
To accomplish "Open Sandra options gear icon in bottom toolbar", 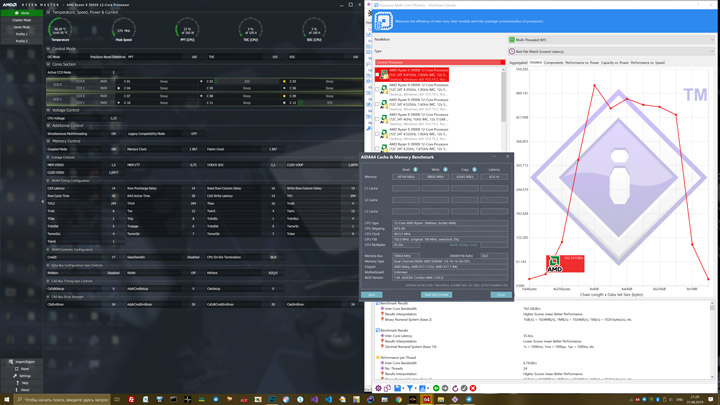I will coord(378,388).
